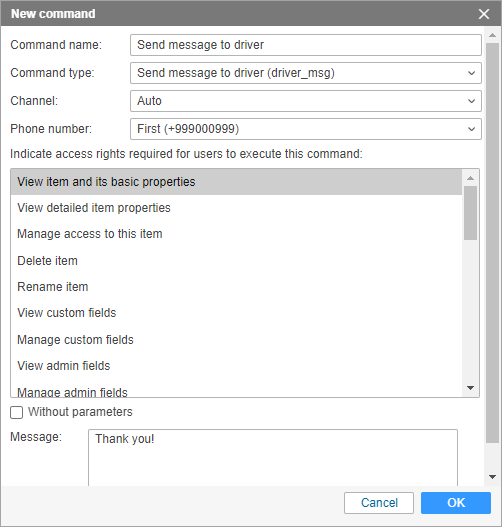Select Delete item access right
The image size is (502, 527).
coord(236,261)
